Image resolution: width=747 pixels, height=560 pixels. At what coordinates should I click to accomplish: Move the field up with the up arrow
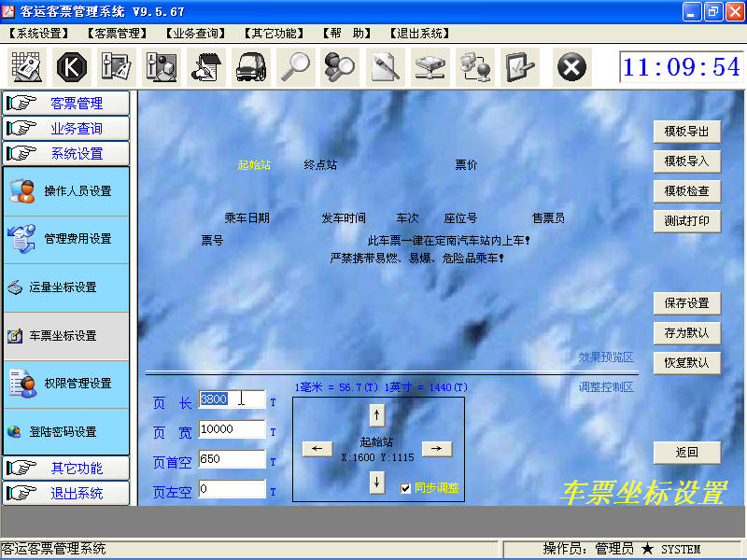pyautogui.click(x=377, y=415)
